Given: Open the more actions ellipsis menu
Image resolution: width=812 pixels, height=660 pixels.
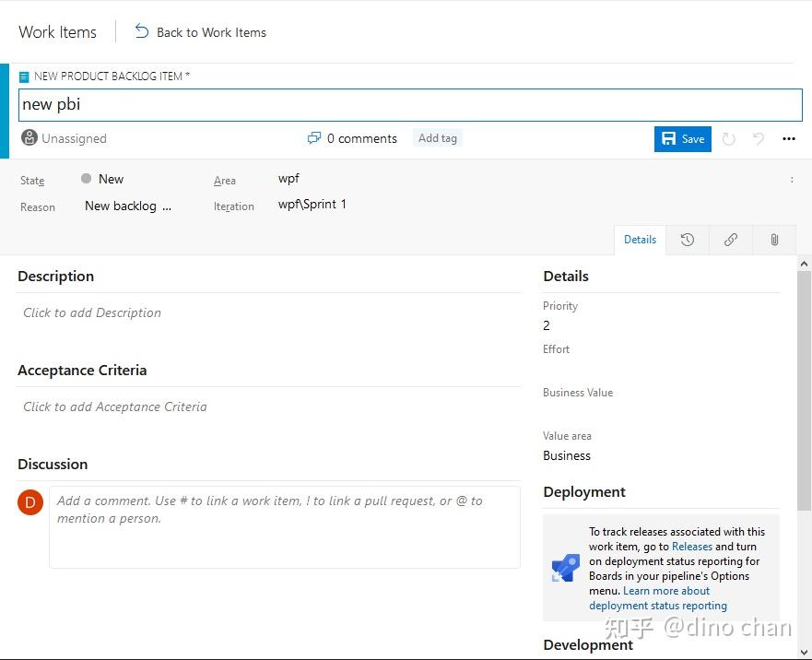Looking at the screenshot, I should click(x=789, y=138).
